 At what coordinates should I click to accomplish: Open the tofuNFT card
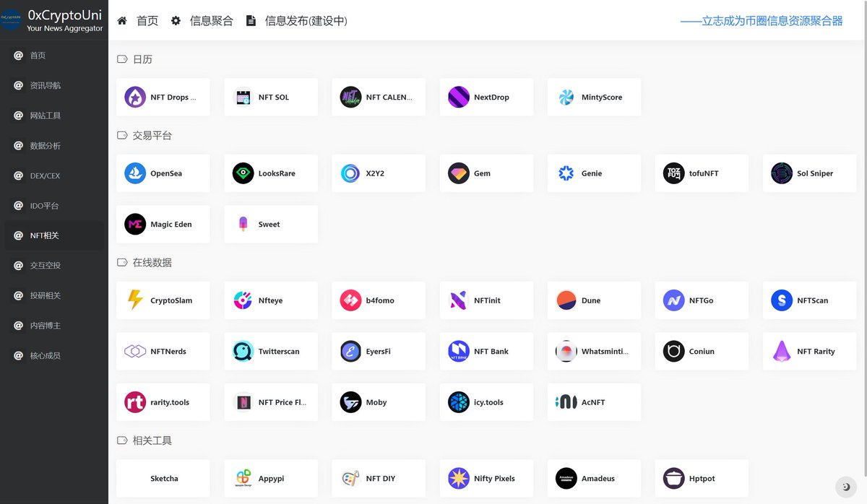702,173
